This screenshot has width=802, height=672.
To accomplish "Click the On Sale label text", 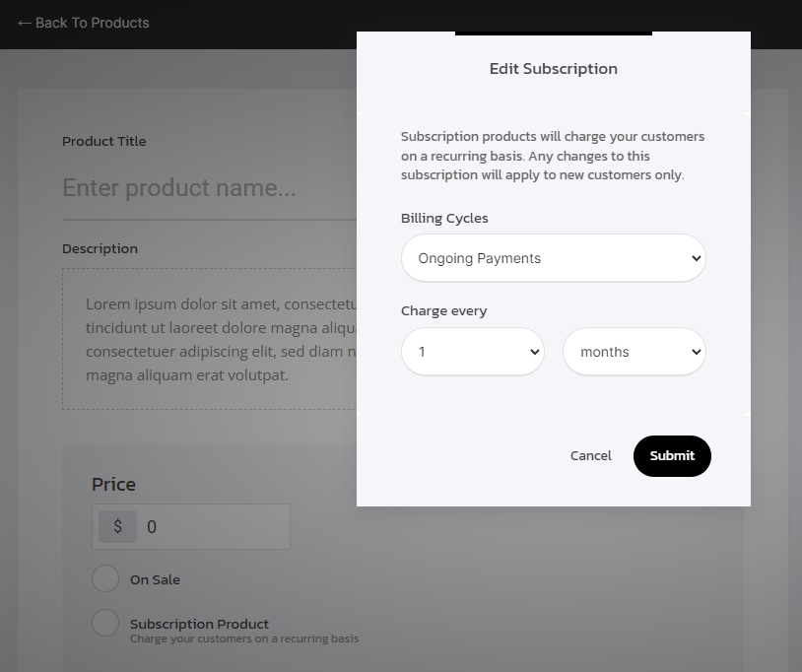I will tap(155, 580).
